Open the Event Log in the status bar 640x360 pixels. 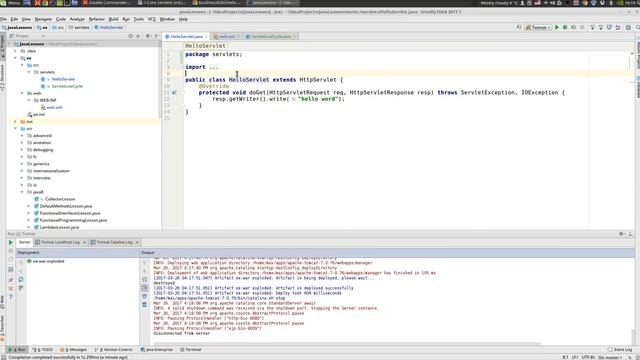pyautogui.click(x=620, y=350)
